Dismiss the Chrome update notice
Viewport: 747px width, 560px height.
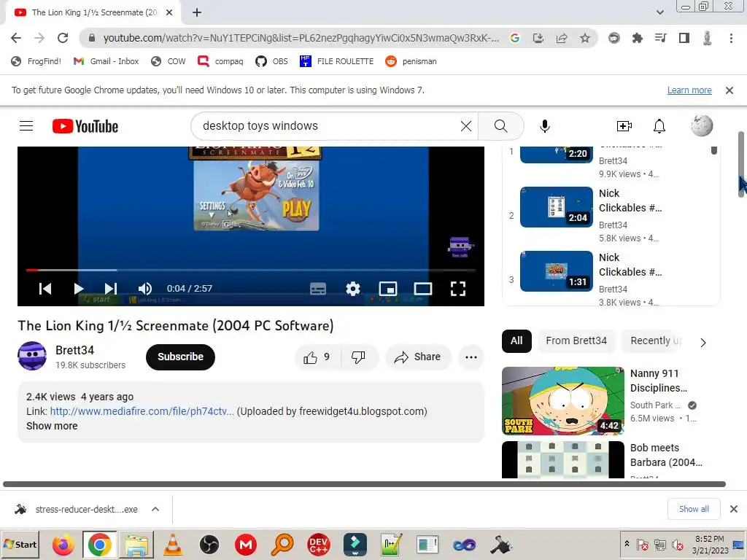(729, 90)
